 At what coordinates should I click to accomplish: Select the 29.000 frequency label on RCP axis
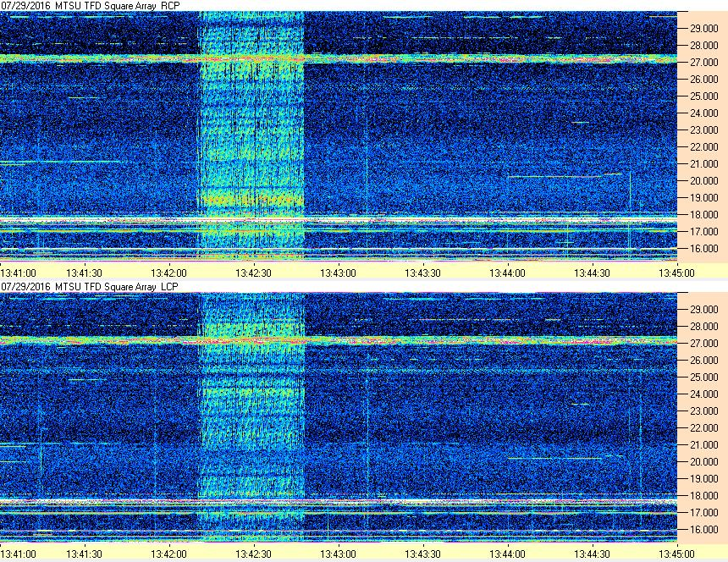coord(699,29)
